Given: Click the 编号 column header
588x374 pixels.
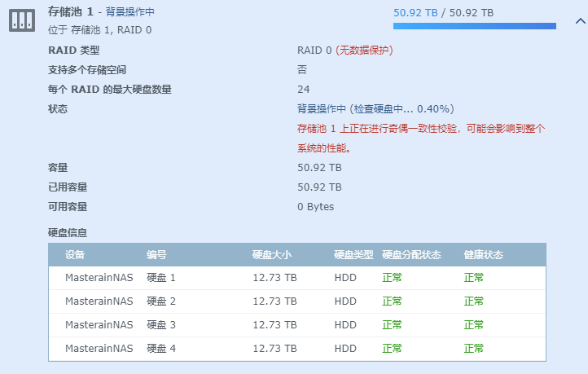Looking at the screenshot, I should [x=156, y=255].
